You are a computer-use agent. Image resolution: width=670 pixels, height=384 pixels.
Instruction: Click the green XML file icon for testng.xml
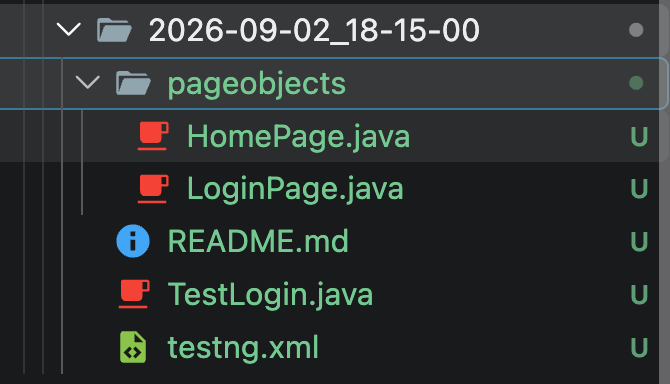click(133, 347)
